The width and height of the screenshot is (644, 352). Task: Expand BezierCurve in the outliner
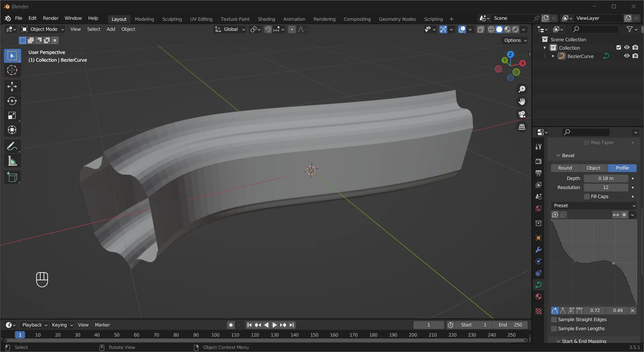point(553,56)
